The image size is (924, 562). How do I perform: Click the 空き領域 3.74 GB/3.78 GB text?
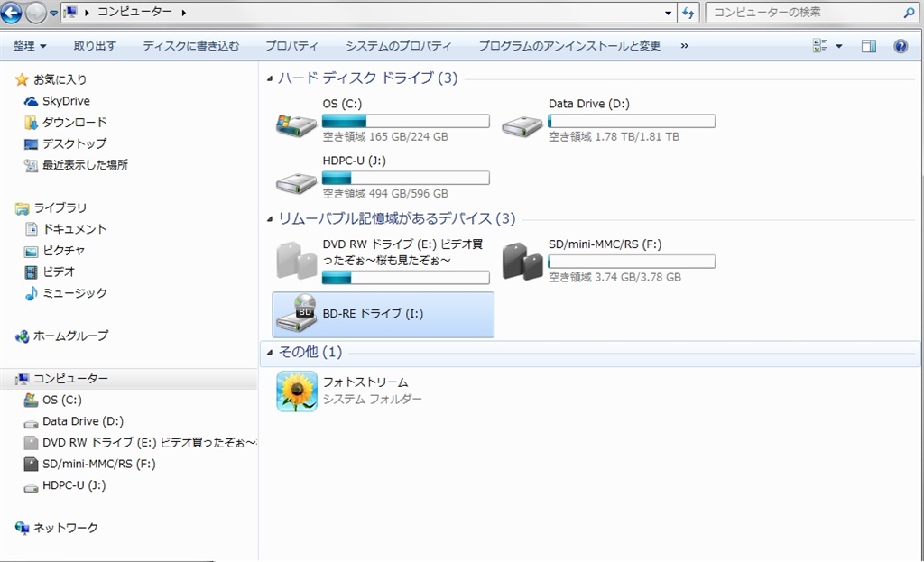click(x=614, y=278)
